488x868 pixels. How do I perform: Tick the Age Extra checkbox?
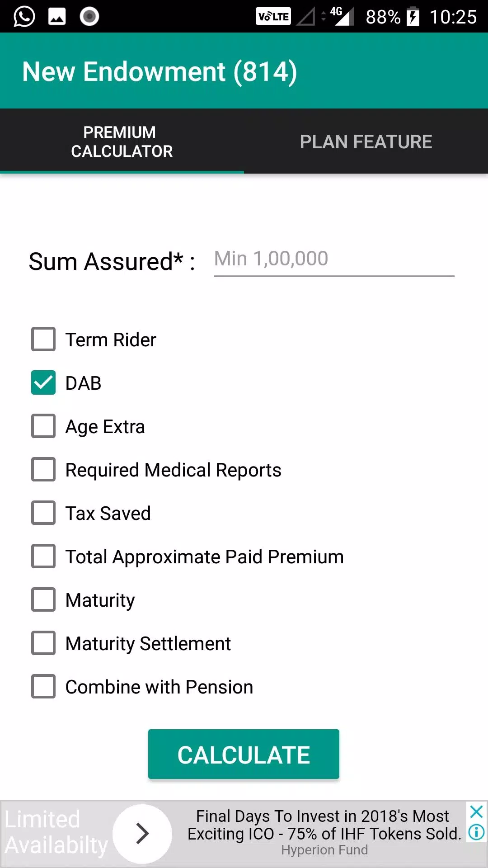click(43, 426)
